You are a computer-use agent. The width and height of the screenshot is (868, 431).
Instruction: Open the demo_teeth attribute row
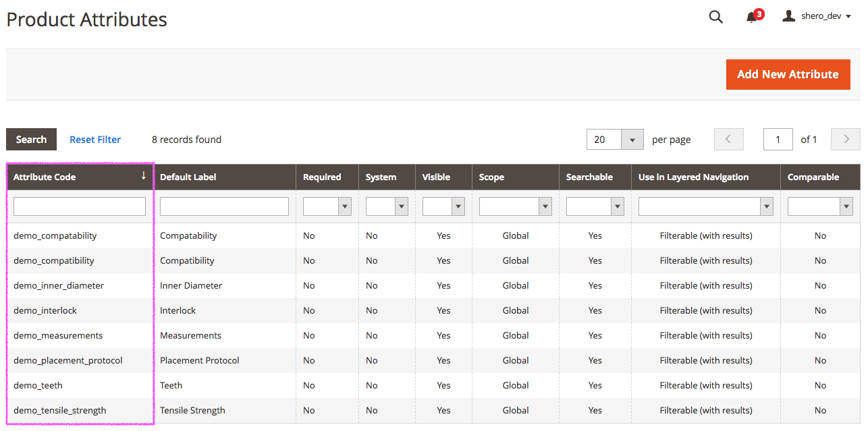click(x=38, y=384)
